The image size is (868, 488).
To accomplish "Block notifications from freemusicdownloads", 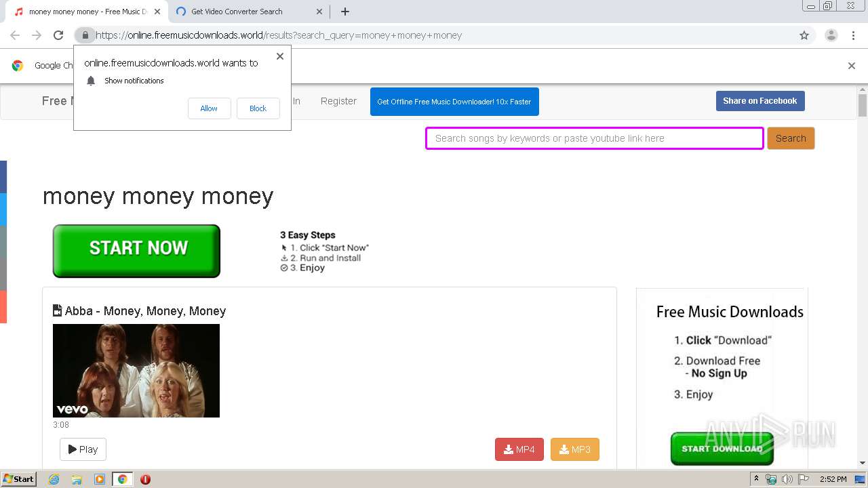I will tap(258, 108).
